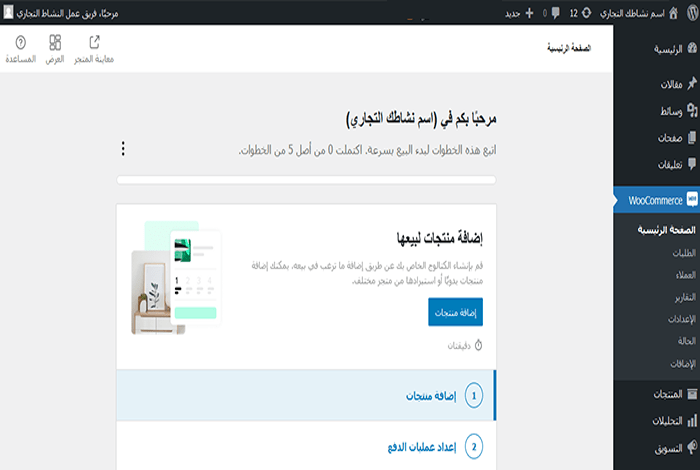Open العملاء customers submenu item
The image size is (700, 470).
[685, 275]
